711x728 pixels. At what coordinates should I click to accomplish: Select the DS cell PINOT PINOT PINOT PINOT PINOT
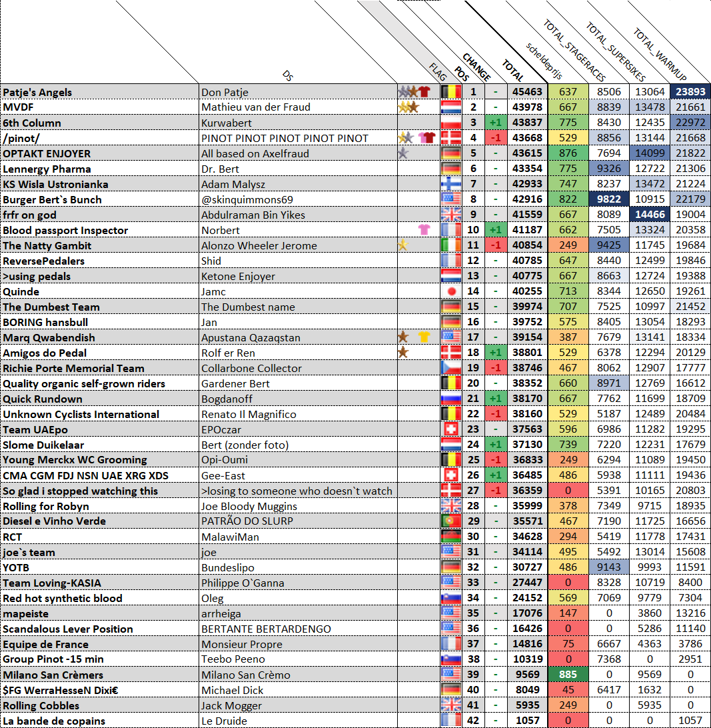285,138
